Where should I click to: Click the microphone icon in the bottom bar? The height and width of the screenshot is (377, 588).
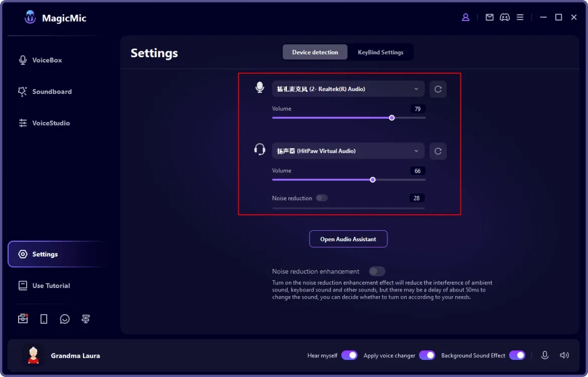click(545, 355)
